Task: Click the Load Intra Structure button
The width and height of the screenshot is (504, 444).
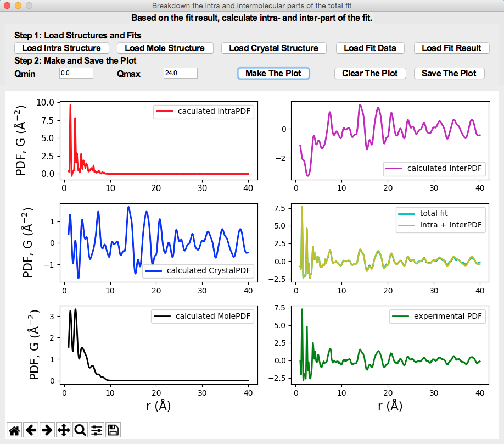Action: click(x=61, y=48)
